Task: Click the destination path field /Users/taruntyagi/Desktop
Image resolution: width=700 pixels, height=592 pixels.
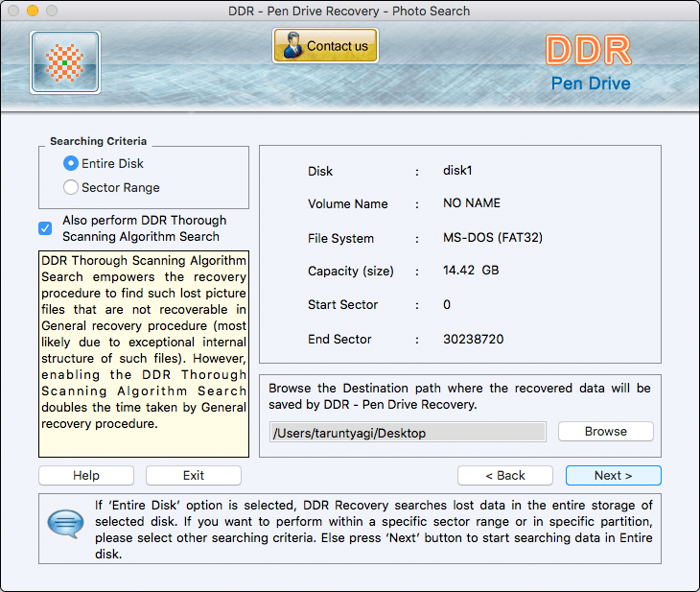Action: coord(408,432)
